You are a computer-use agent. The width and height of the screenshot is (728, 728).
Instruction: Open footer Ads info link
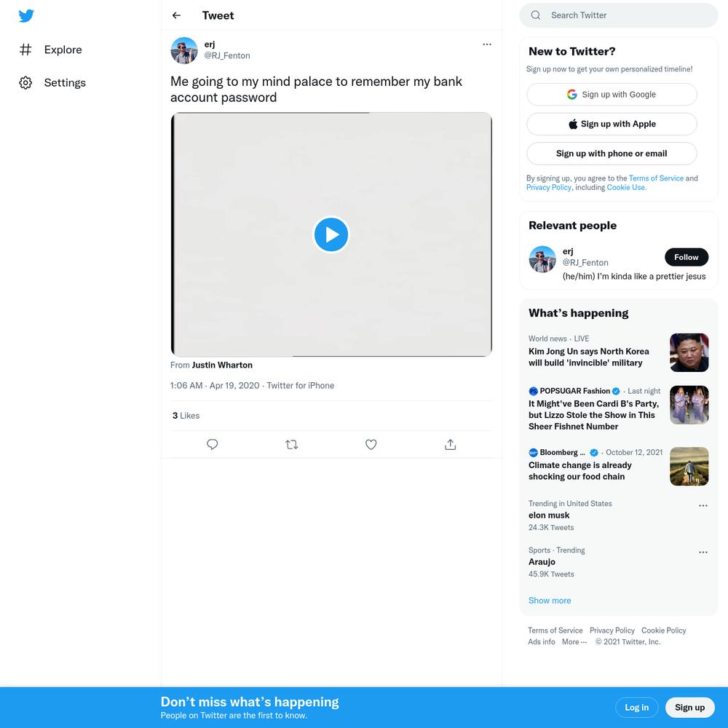point(542,641)
